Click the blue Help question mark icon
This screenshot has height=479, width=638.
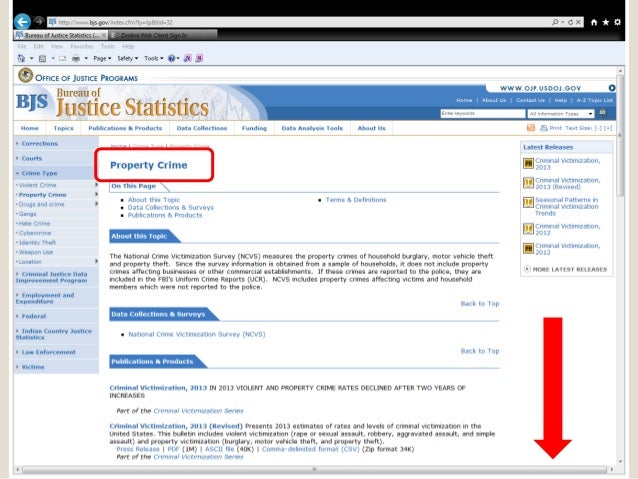tap(171, 58)
